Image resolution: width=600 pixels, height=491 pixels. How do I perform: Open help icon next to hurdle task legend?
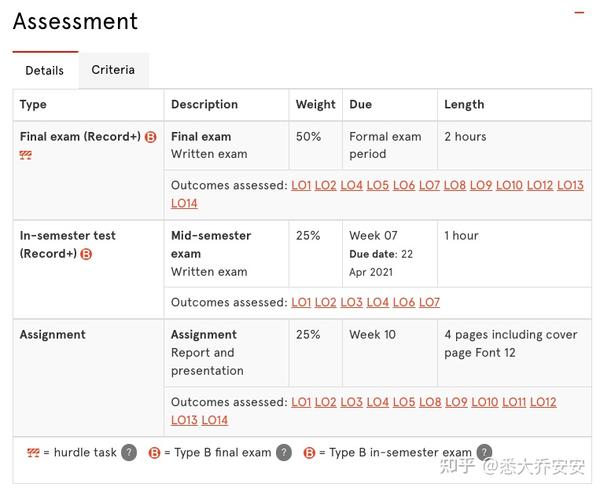point(129,452)
